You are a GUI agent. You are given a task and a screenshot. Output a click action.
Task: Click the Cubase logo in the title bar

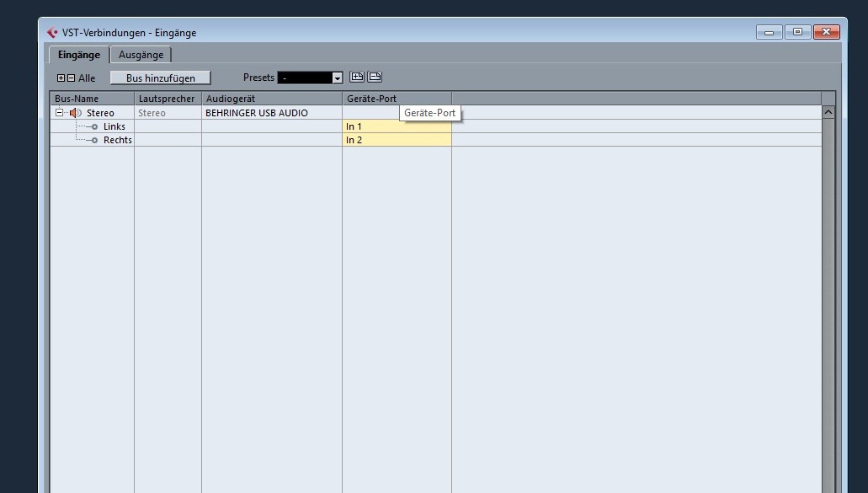52,33
